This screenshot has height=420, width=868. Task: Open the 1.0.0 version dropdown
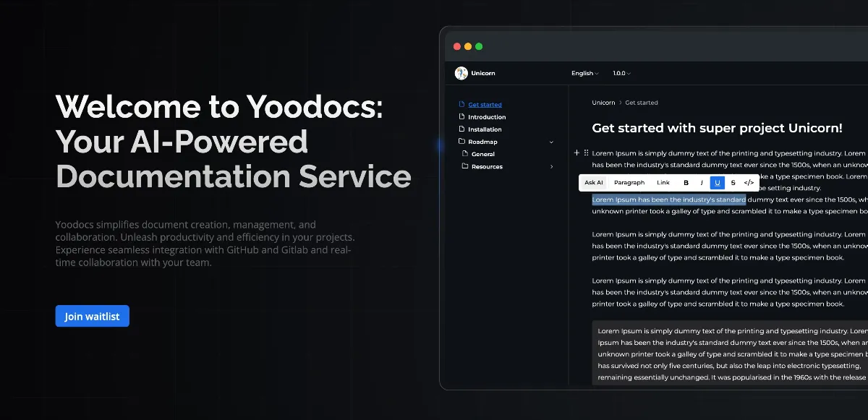click(x=621, y=73)
